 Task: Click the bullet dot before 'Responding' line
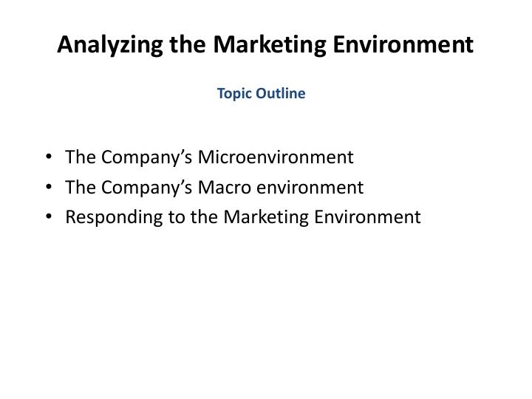pos(49,217)
